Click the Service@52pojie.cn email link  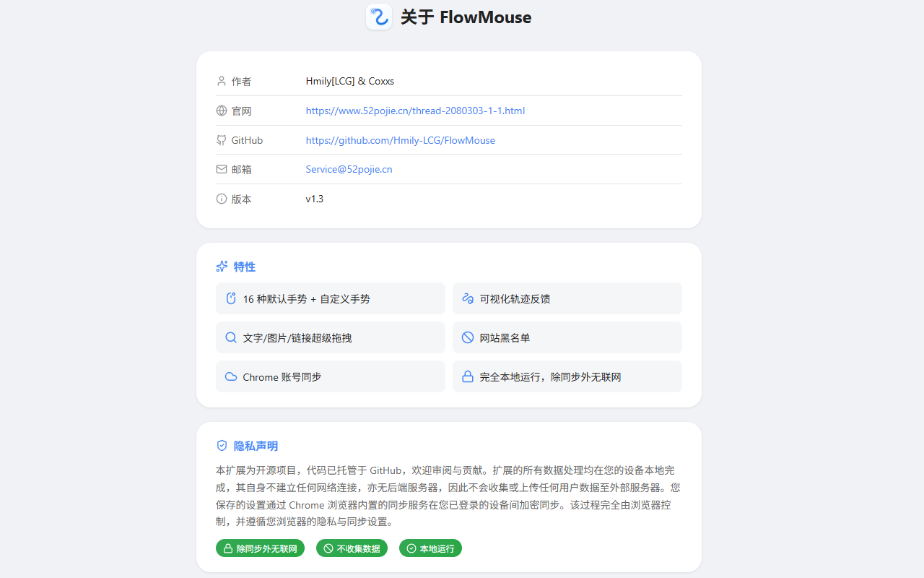point(349,169)
